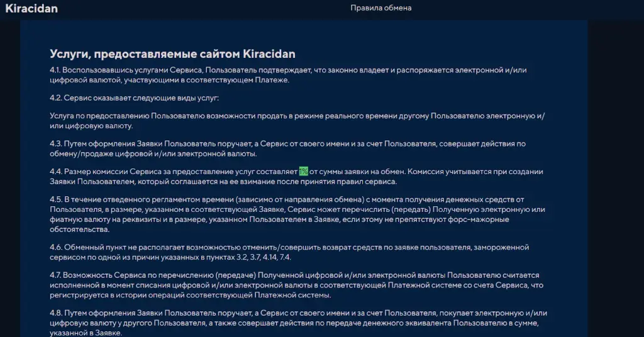
Task: Click the highlighted 1% commission value
Action: tap(304, 171)
